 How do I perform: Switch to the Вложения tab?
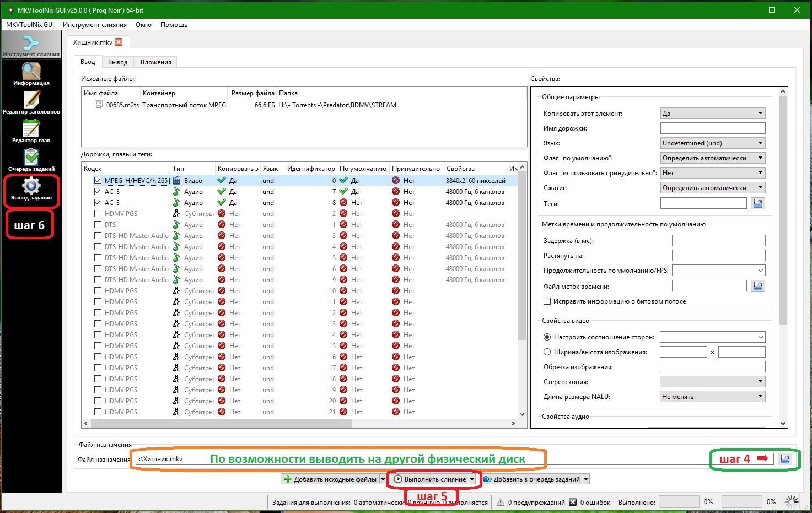(x=155, y=62)
